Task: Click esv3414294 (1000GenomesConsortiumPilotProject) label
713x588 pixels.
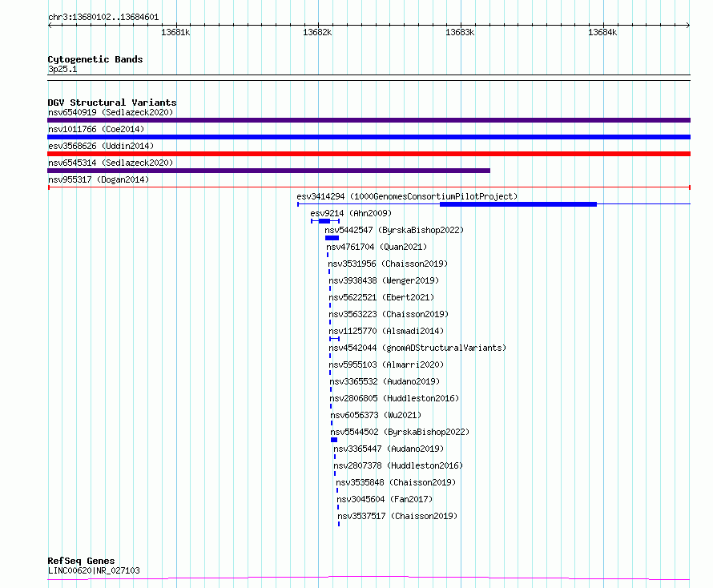Action: [x=407, y=196]
